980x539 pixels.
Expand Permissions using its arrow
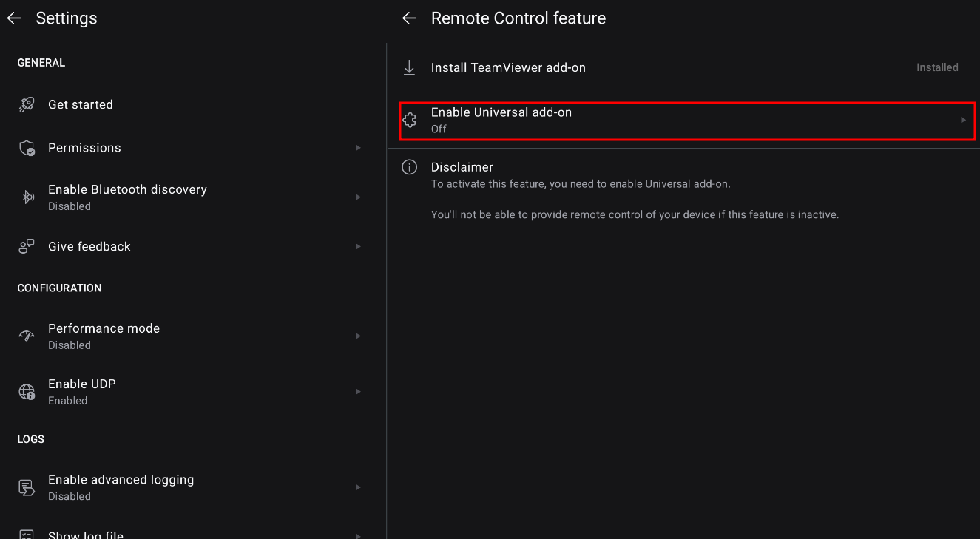358,148
